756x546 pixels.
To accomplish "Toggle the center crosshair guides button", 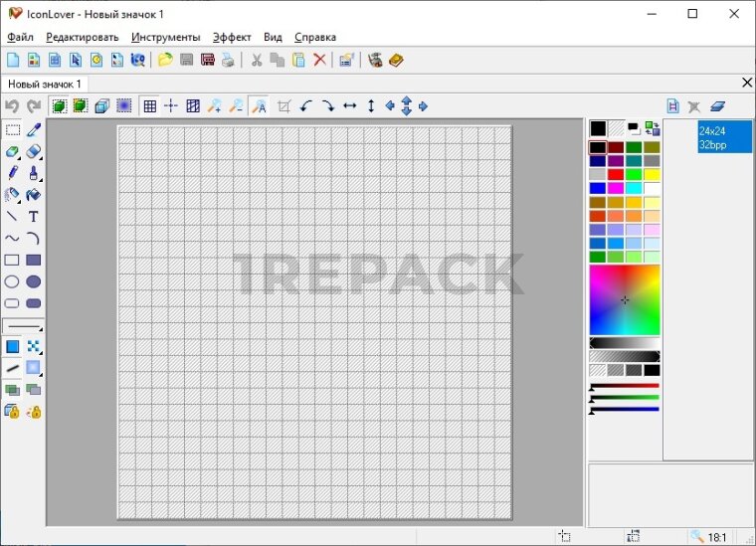I will tap(170, 105).
